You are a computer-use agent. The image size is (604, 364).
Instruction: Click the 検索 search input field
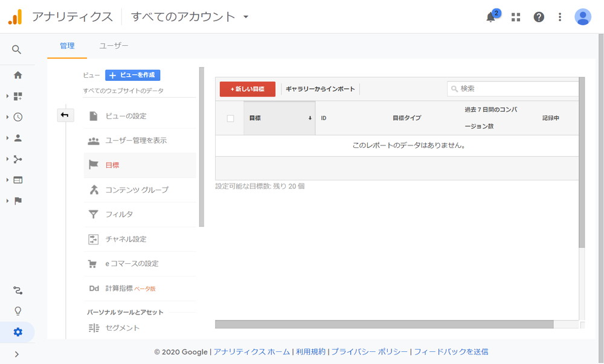click(x=513, y=89)
